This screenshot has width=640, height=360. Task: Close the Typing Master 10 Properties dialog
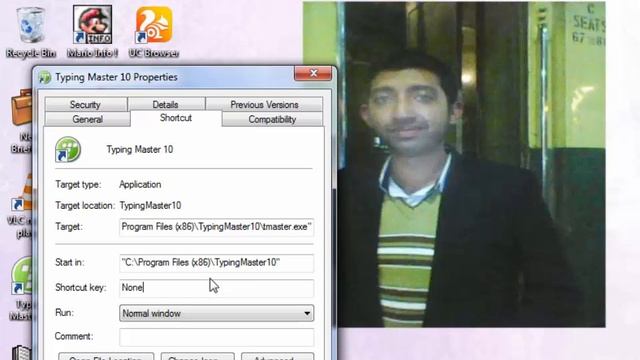[x=313, y=73]
